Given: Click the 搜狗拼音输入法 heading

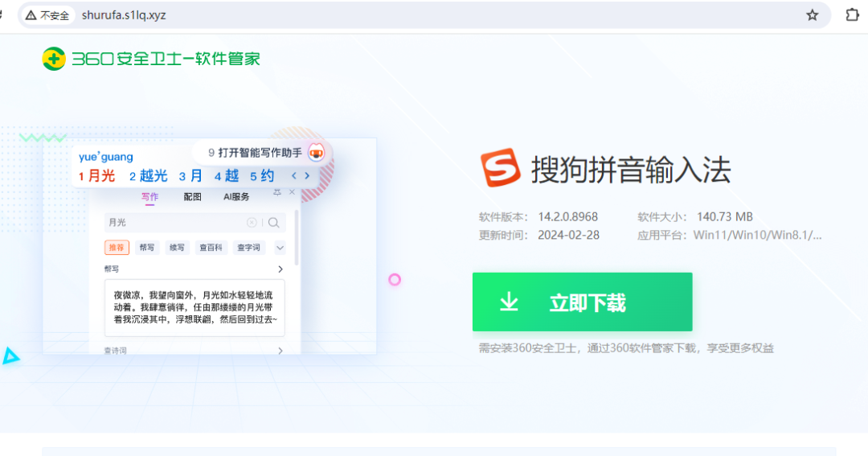Looking at the screenshot, I should pos(631,170).
